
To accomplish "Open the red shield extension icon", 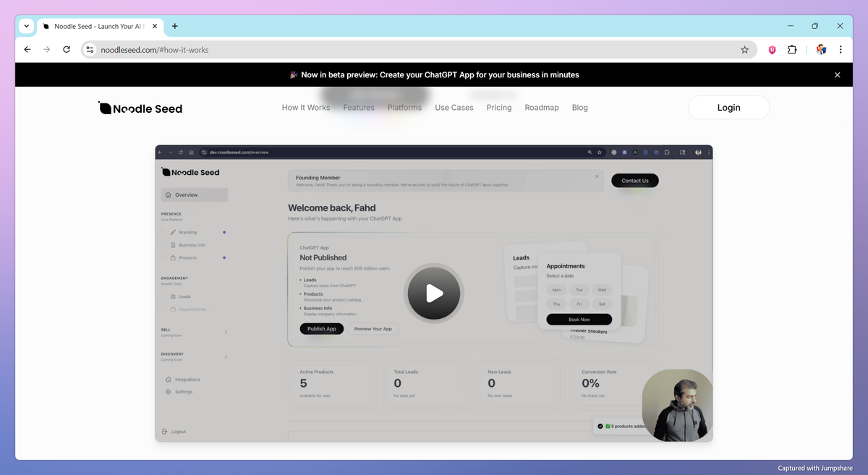I will pyautogui.click(x=772, y=50).
